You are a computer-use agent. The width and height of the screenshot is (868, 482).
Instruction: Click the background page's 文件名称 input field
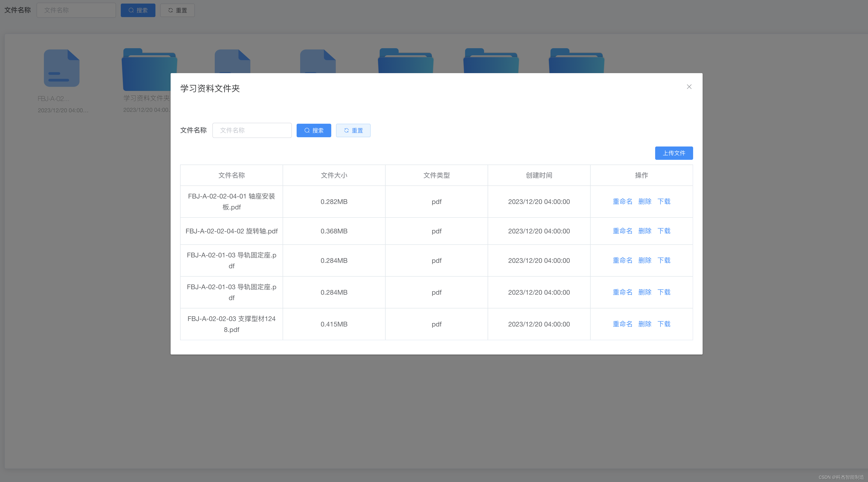76,10
